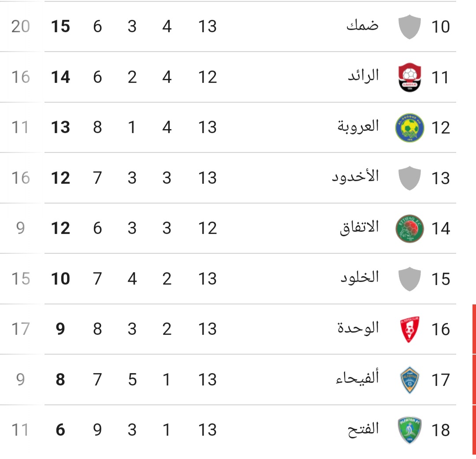The image size is (476, 459).
Task: Tap the gray placeholder shield for الخلود
Action: click(x=409, y=279)
